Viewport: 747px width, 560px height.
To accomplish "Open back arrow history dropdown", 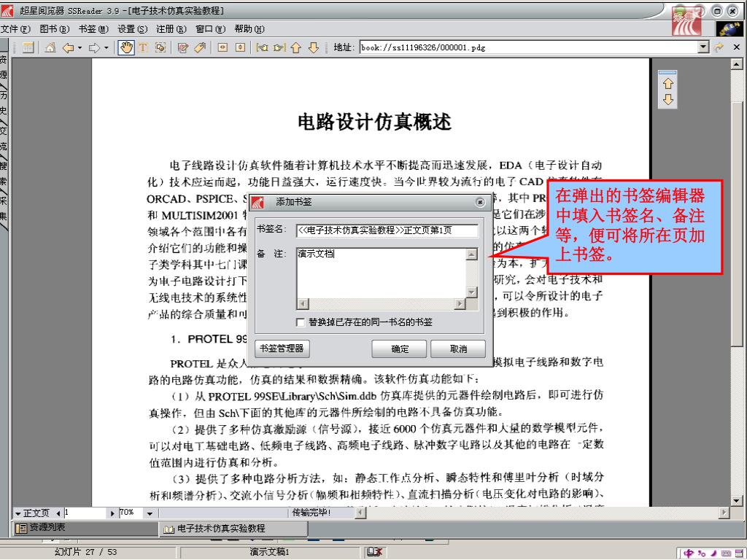I will point(80,47).
